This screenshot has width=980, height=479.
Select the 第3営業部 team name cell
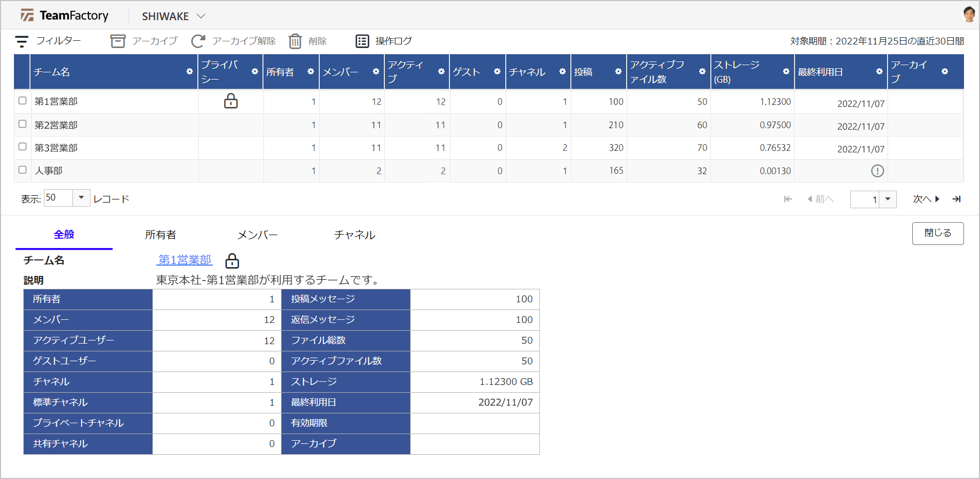(115, 148)
